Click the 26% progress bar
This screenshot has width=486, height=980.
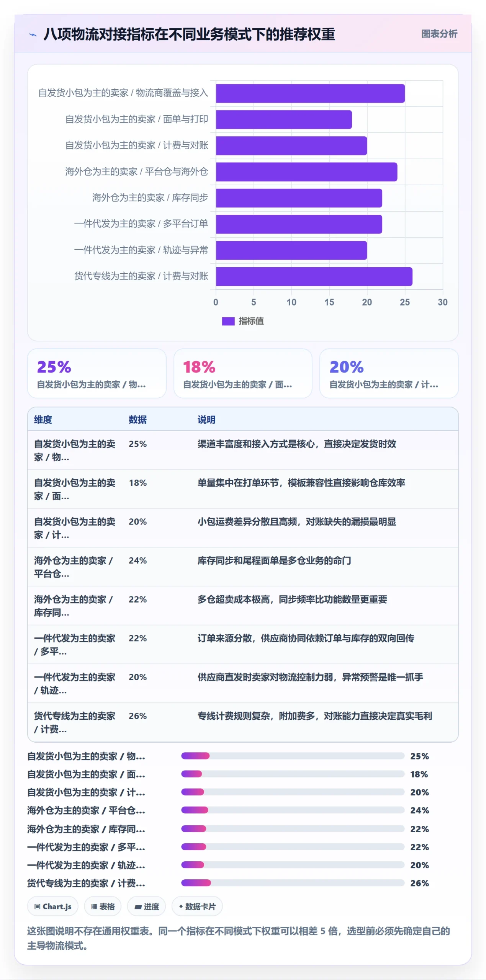(293, 883)
